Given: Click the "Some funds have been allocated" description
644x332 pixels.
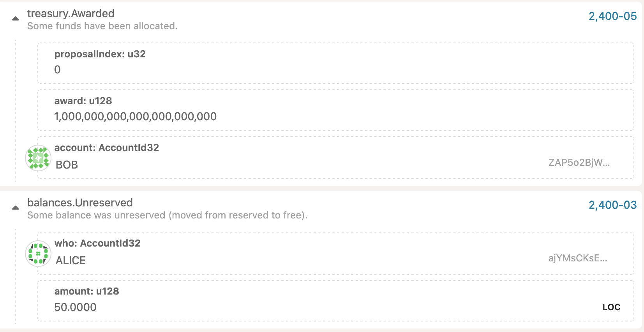Looking at the screenshot, I should point(102,26).
